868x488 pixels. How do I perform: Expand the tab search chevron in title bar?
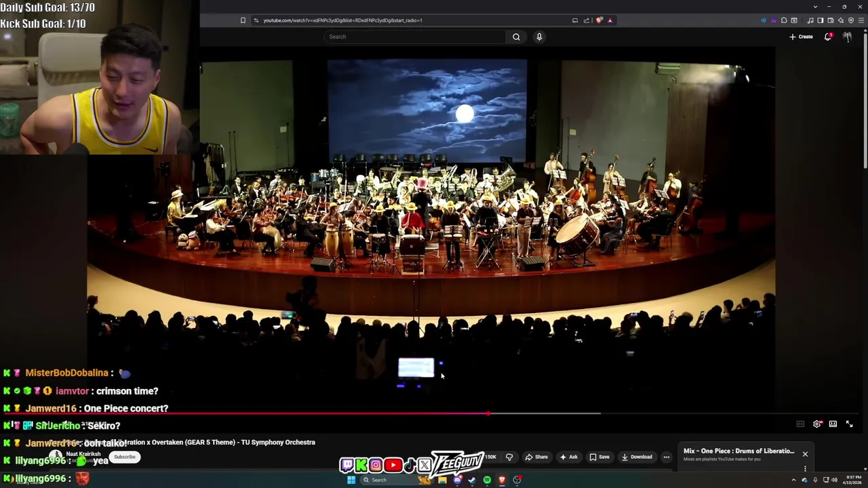click(x=815, y=7)
